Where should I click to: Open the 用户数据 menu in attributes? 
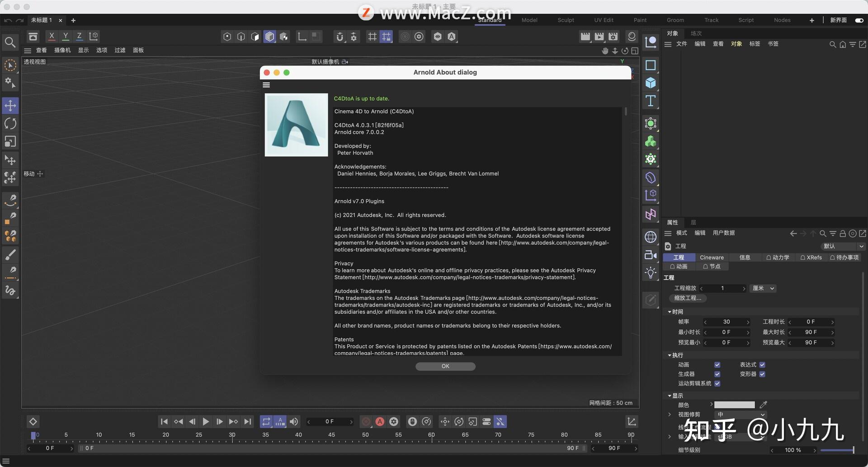pyautogui.click(x=723, y=233)
